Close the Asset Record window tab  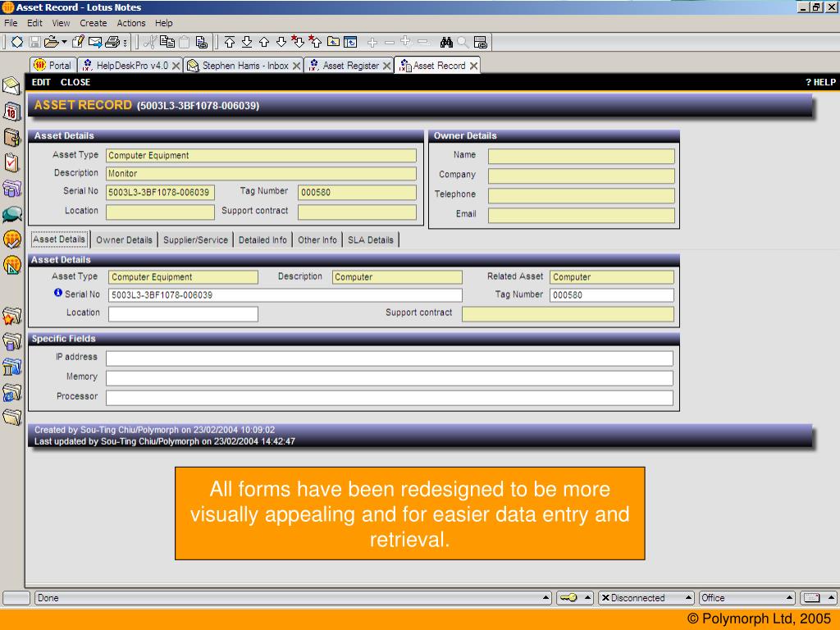click(473, 66)
